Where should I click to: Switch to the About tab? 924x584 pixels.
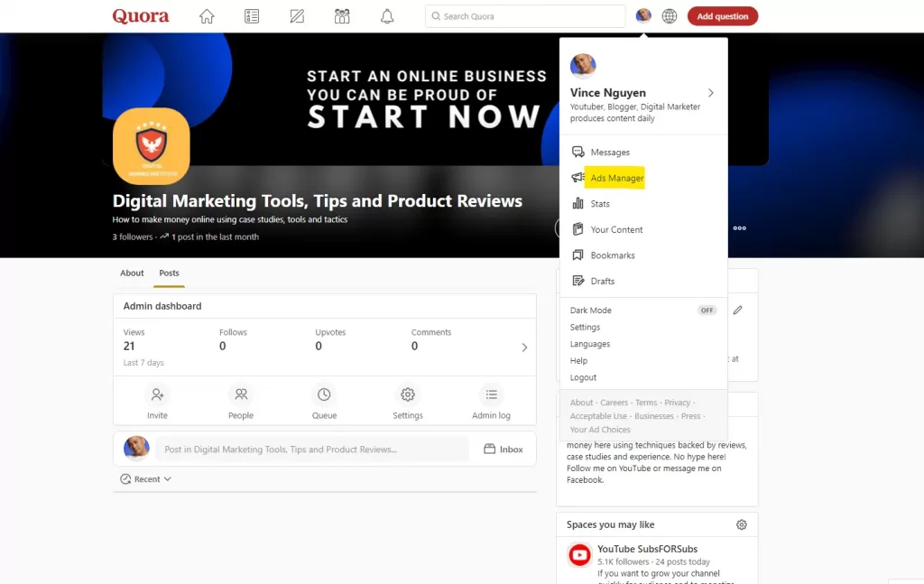[x=132, y=273]
